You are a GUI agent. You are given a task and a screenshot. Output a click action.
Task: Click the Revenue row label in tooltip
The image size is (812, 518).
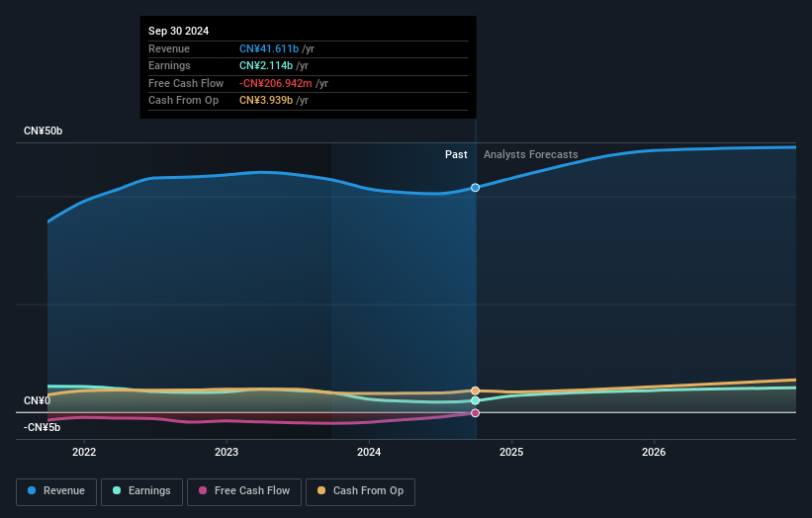[x=169, y=48]
